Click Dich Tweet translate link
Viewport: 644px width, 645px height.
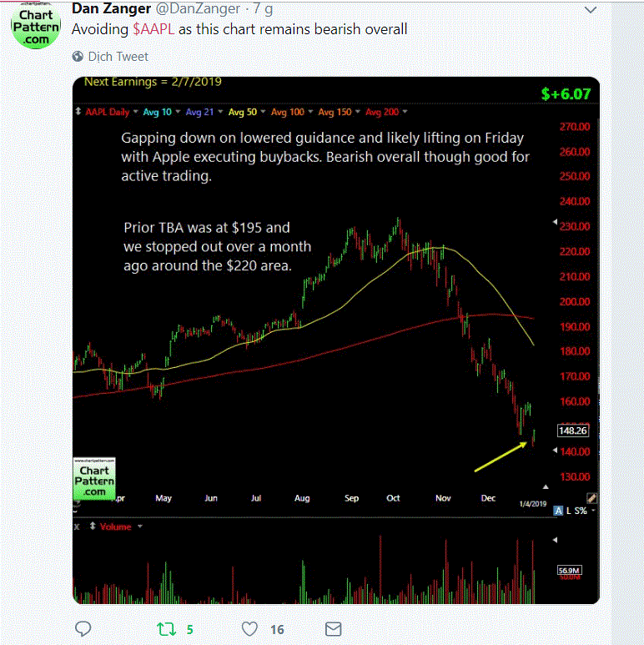(120, 57)
